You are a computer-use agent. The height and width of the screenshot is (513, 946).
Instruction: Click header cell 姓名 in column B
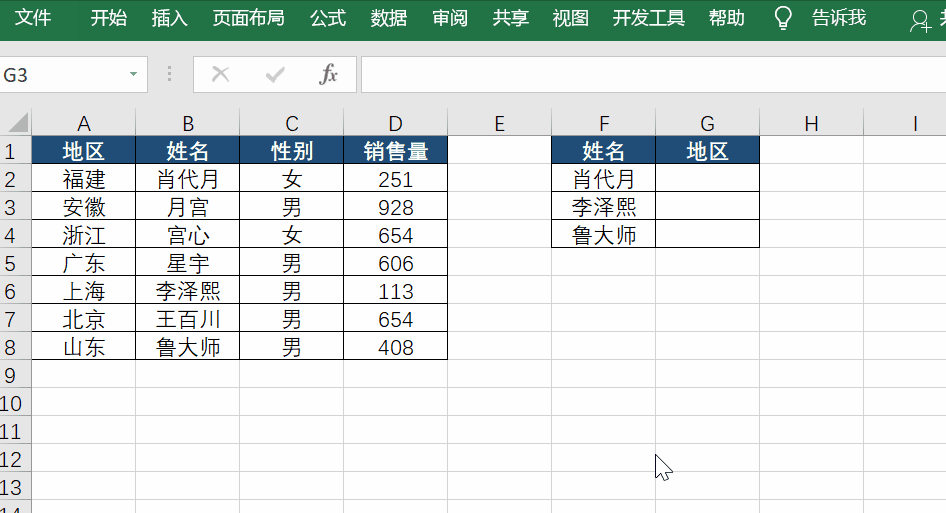[x=188, y=150]
